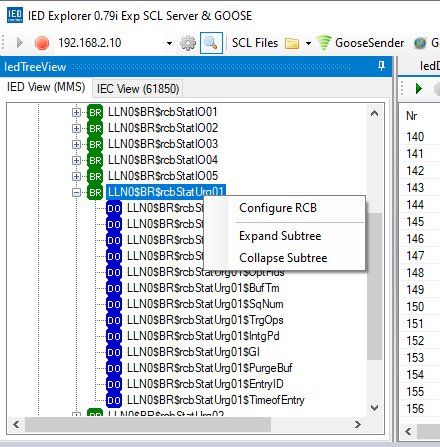Expand the LLN0$BR$rcbStatIO01 node
The height and width of the screenshot is (447, 440).
click(x=76, y=112)
